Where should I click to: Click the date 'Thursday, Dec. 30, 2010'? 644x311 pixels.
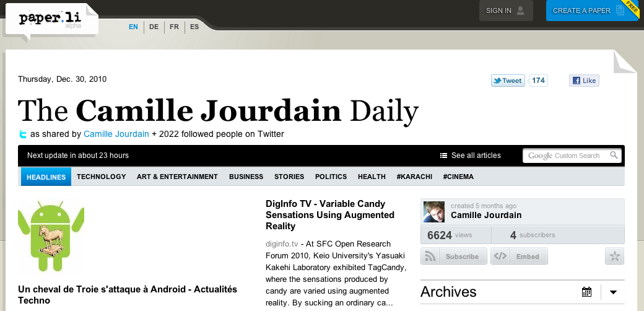coord(63,79)
